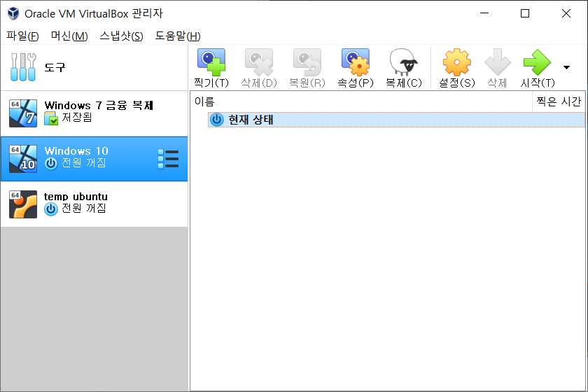Click the Windows 10 OS thumbnail icon

[x=23, y=159]
